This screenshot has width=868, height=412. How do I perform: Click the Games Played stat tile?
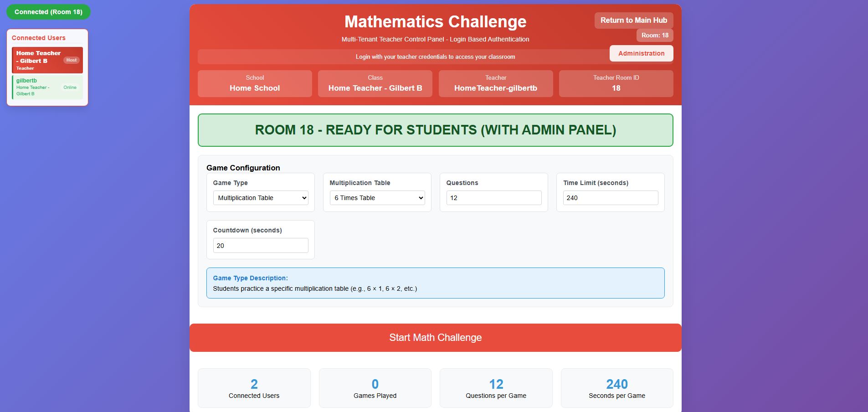[375, 388]
